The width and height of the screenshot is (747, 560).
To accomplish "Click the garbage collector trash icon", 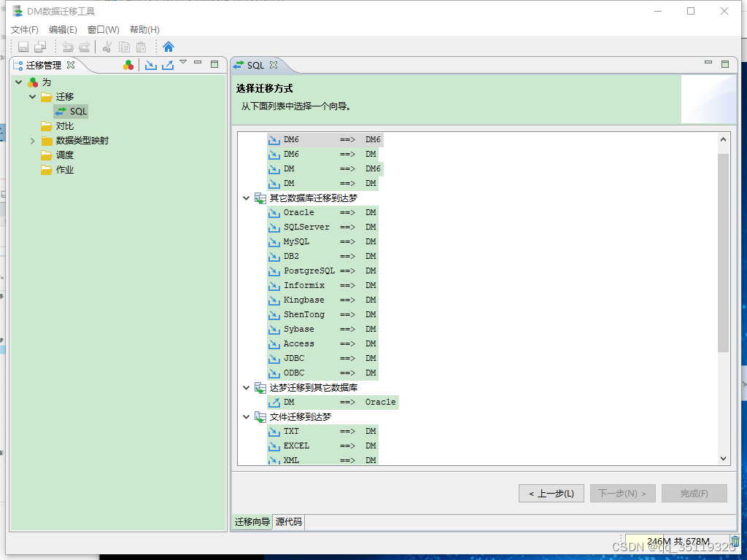I will point(735,542).
